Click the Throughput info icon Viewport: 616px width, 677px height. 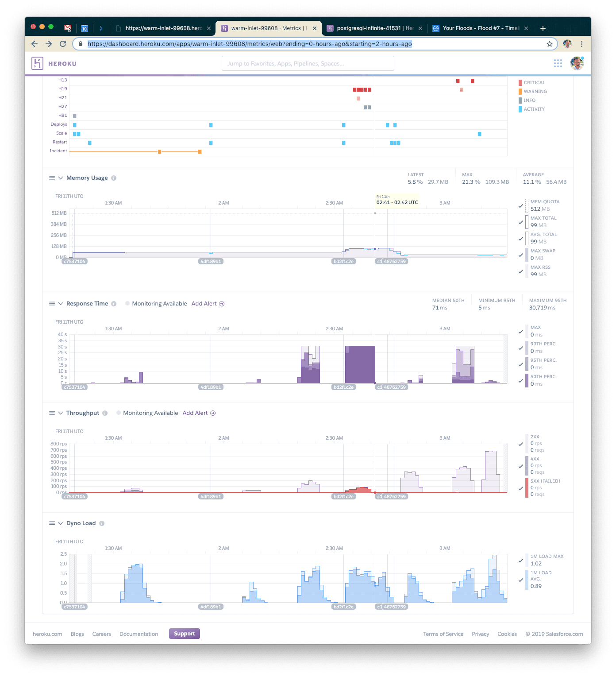pos(105,413)
